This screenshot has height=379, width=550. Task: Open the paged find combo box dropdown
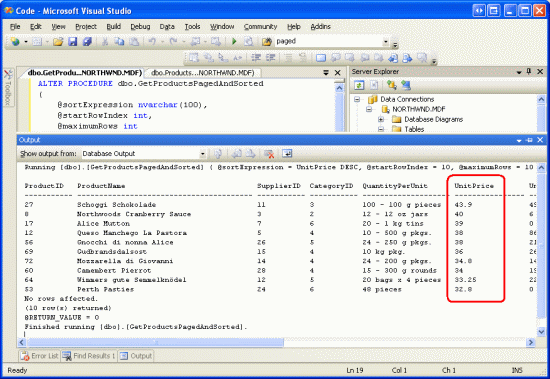[385, 41]
